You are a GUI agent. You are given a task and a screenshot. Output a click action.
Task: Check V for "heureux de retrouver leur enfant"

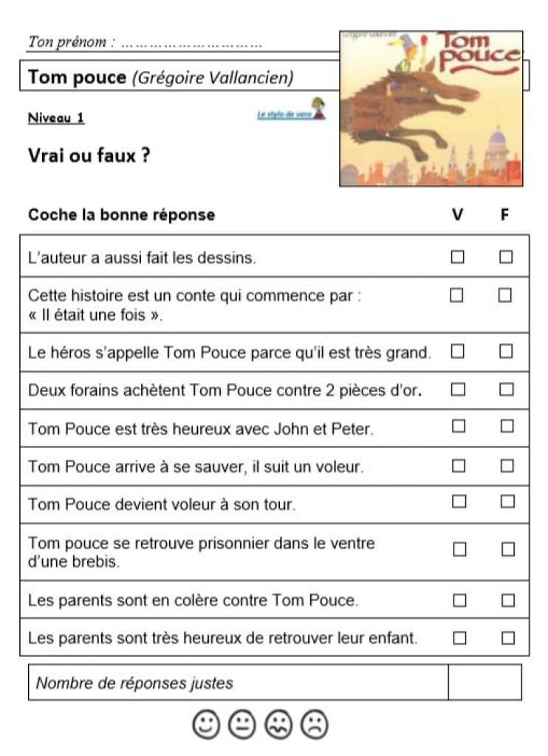pos(459,638)
